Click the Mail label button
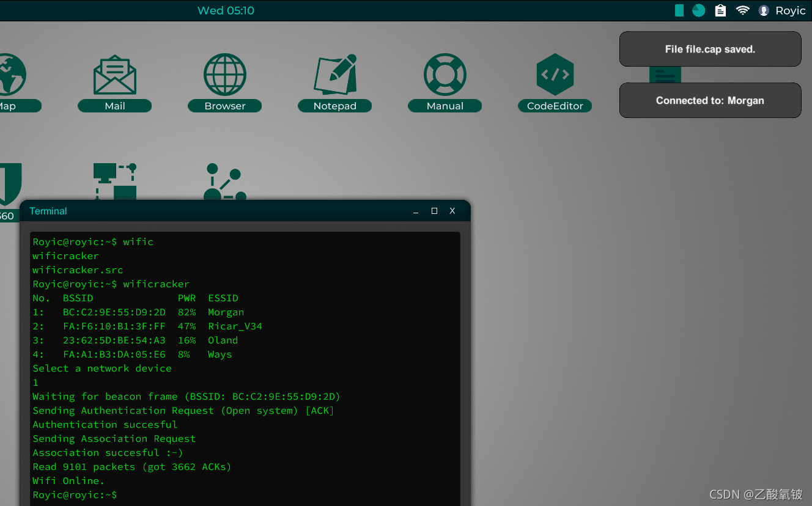 [115, 106]
